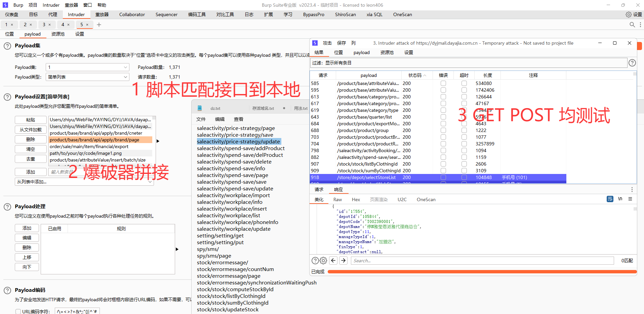Tick the error checkbox for request 585
The width and height of the screenshot is (644, 314).
click(x=443, y=83)
